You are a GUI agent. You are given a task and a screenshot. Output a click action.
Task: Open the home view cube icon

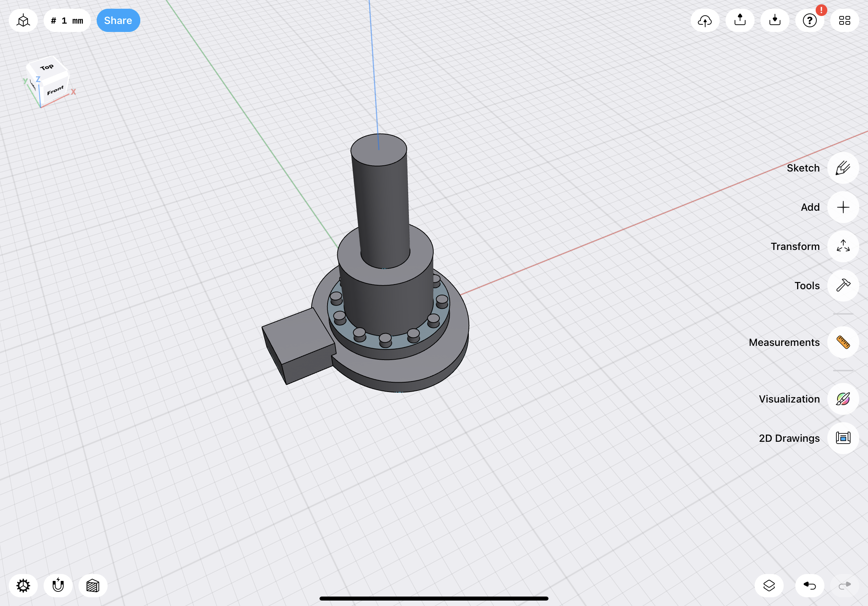(x=23, y=20)
